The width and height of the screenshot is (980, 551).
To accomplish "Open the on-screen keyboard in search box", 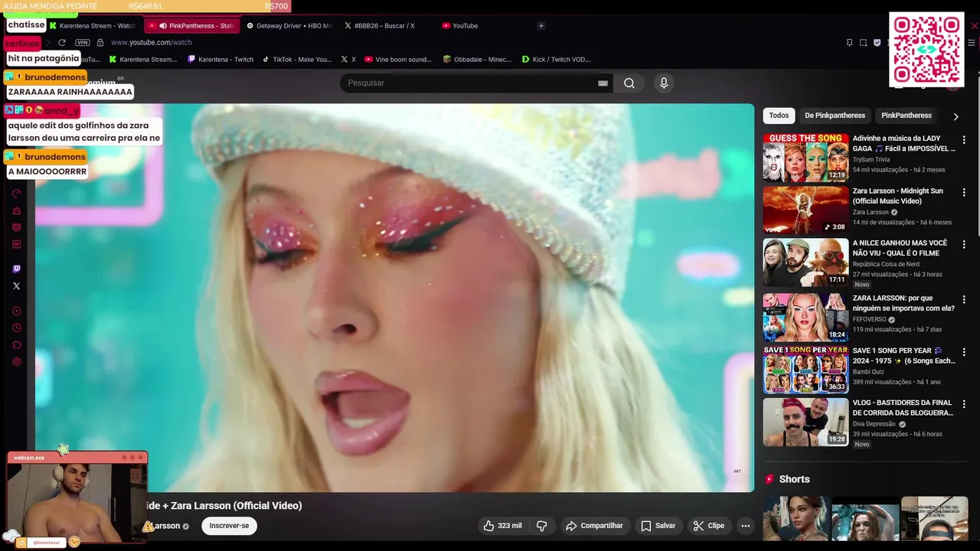I will coord(603,83).
